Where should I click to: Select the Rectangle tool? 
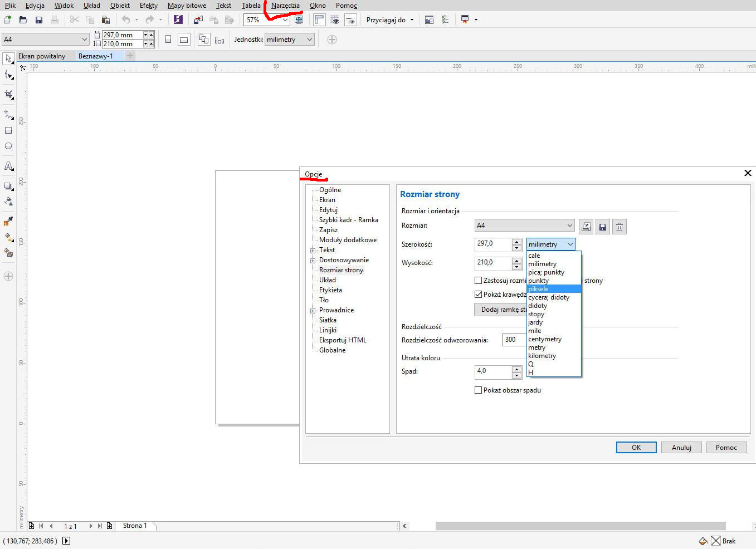point(8,130)
